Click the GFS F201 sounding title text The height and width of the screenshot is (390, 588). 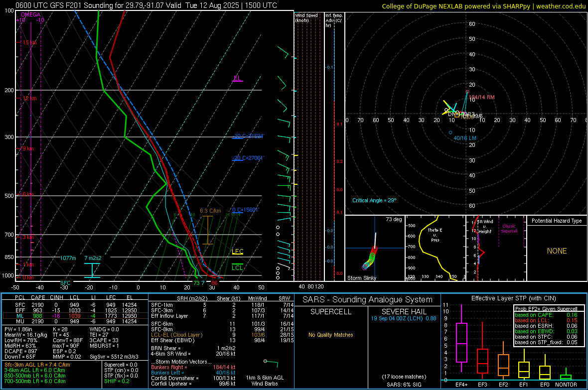coord(146,5)
